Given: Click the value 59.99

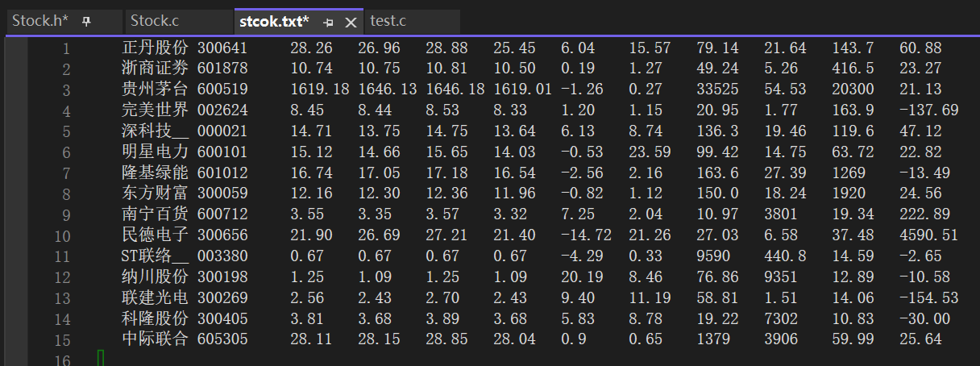Looking at the screenshot, I should point(853,339).
